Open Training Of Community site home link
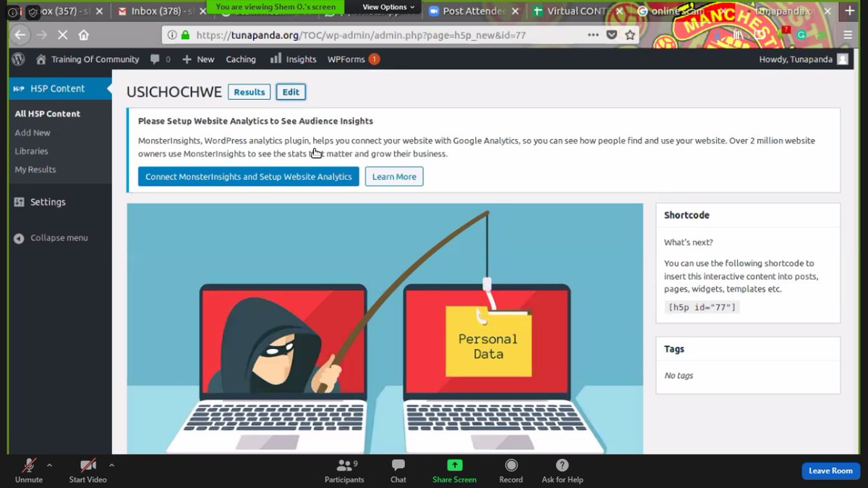Viewport: 868px width, 488px height. (x=88, y=59)
